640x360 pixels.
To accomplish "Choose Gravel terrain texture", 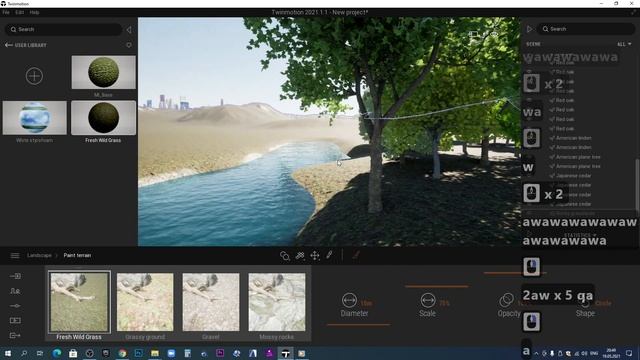I will coord(211,302).
